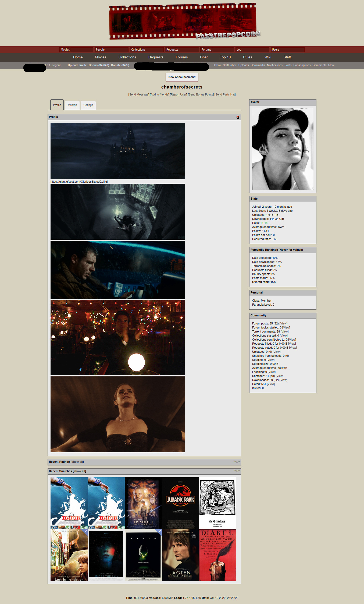
Task: Open the Wiki page
Action: click(268, 57)
